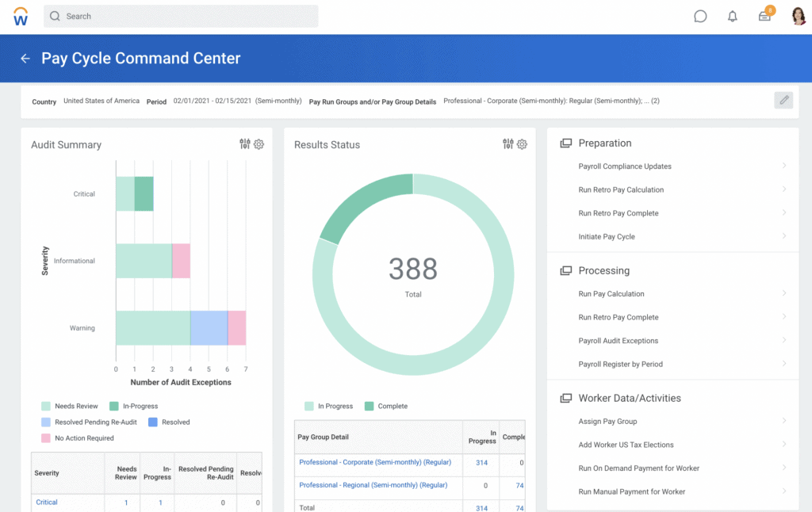Open the notifications bell
Screen dimensions: 812x512
733,16
